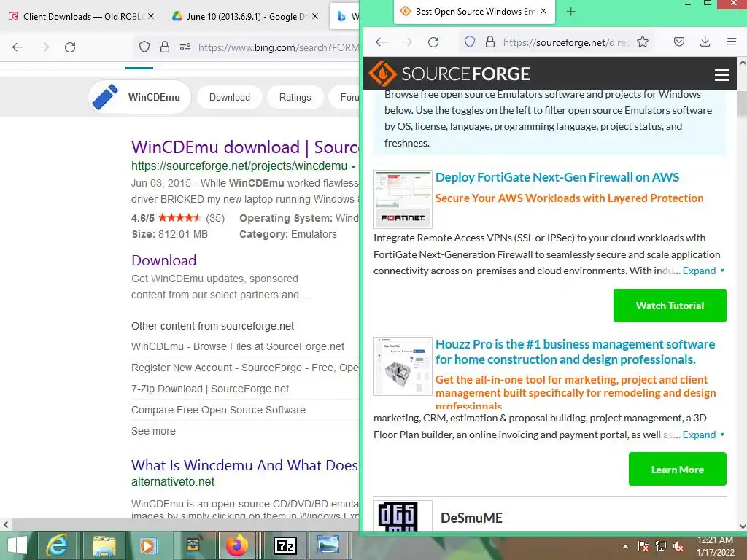This screenshot has width=747, height=560.
Task: Open Compare Free Open Source Software link
Action: (218, 410)
